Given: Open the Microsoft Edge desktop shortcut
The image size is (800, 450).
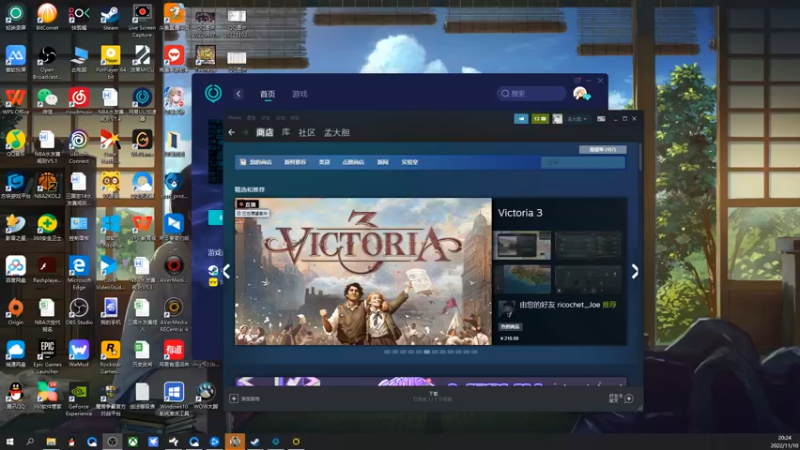Looking at the screenshot, I should coord(79,273).
